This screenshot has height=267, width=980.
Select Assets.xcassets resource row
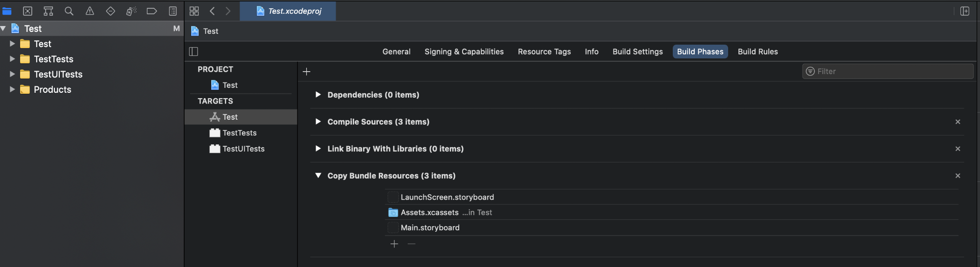click(672, 212)
